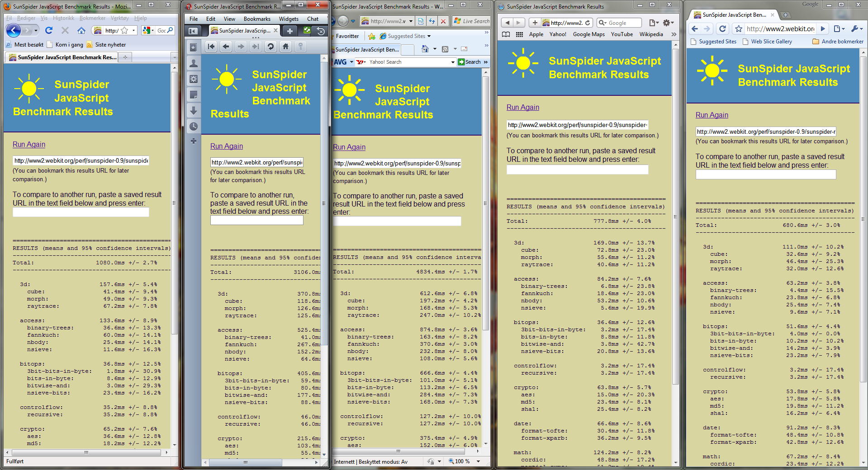Click Safari Google search field
The image size is (868, 470).
tap(619, 23)
